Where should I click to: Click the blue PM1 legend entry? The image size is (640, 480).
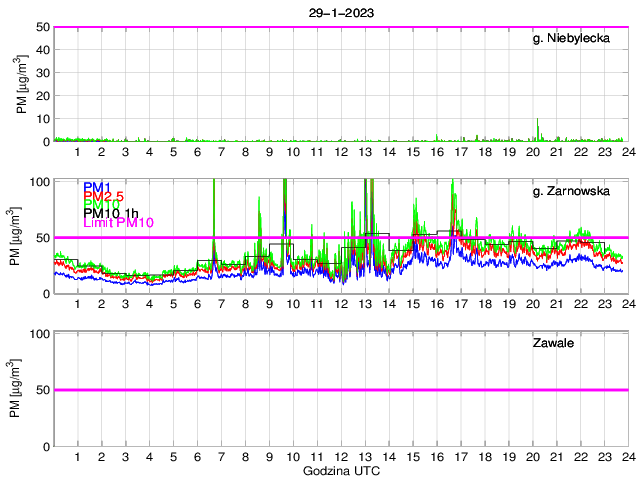tap(97, 187)
